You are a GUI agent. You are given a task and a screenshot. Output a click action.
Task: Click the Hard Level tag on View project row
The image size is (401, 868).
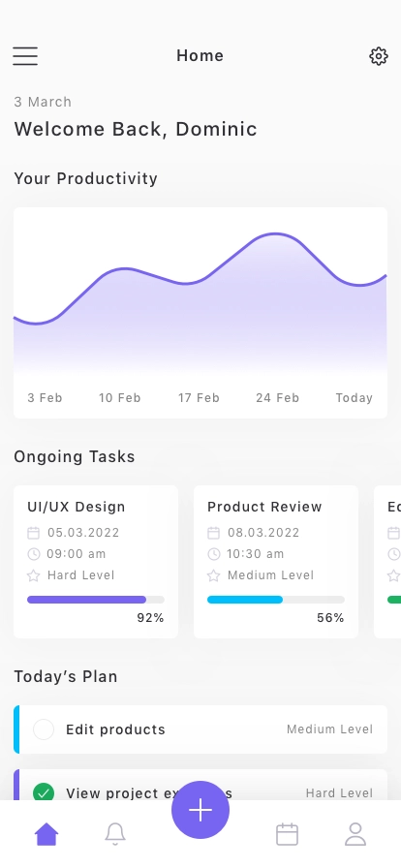click(x=340, y=793)
